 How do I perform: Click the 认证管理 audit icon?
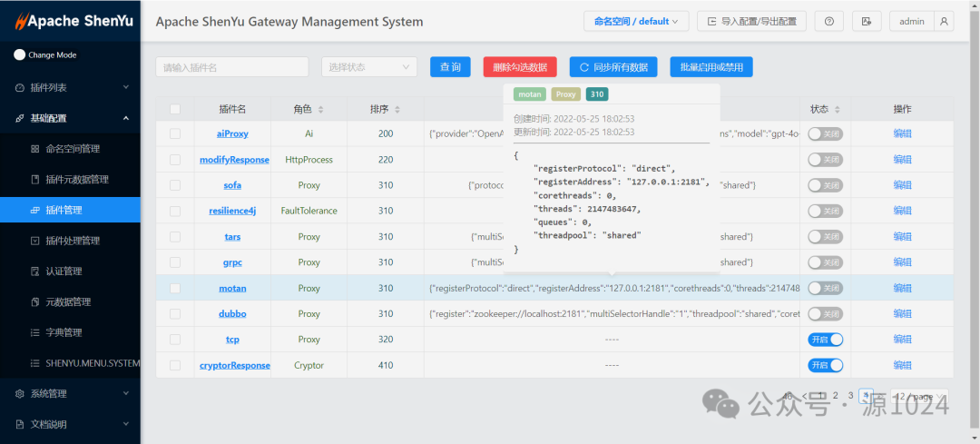pyautogui.click(x=35, y=271)
